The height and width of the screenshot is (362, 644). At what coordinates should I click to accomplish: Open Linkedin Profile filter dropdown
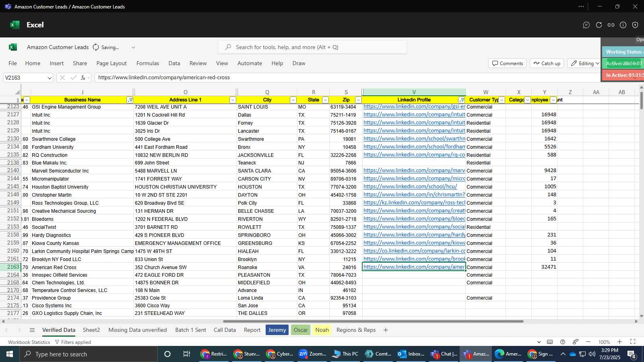(462, 100)
